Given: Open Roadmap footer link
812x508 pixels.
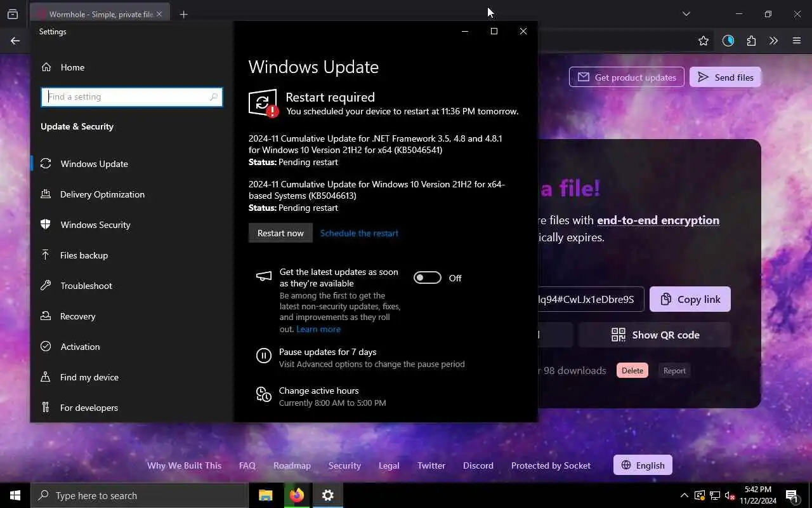Looking at the screenshot, I should pyautogui.click(x=292, y=465).
